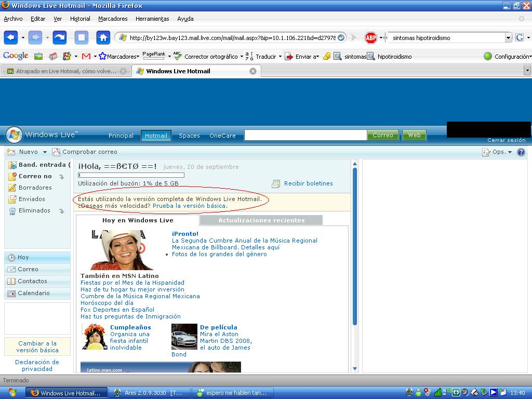Open the Borradores folder
The width and height of the screenshot is (532, 399).
pyautogui.click(x=35, y=188)
